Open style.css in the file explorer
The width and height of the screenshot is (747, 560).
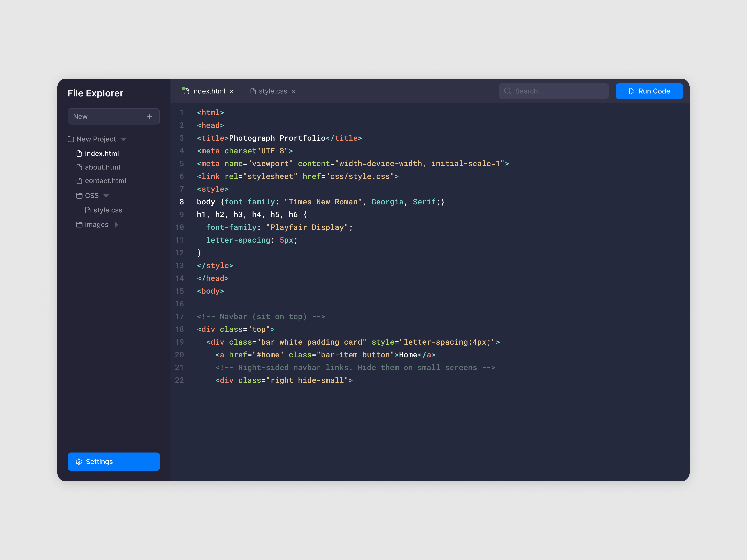[x=108, y=210]
